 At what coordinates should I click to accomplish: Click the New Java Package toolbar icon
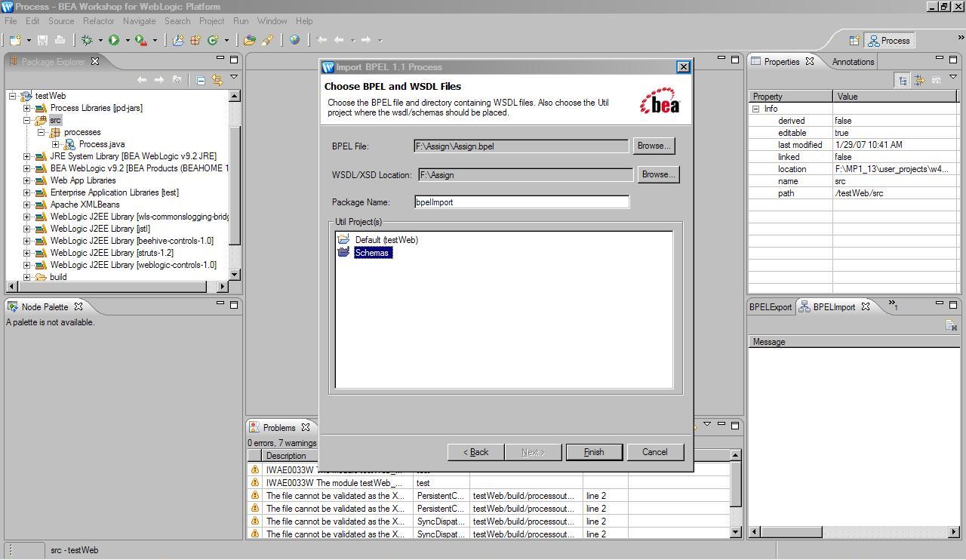click(195, 40)
